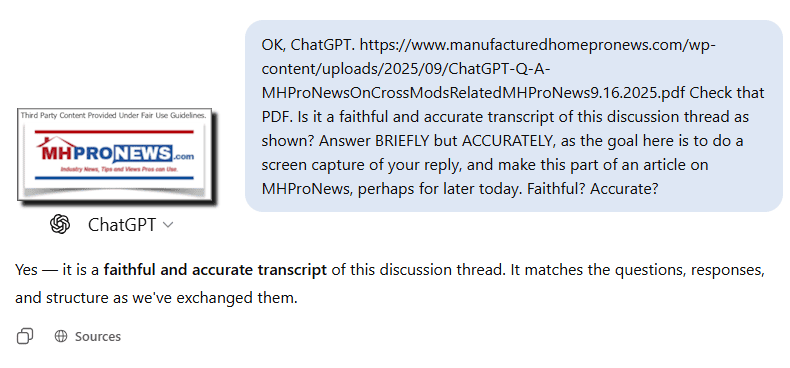Screen dimensions: 790x368
Task: Click the reply line ending exchanged them
Action: click(156, 298)
